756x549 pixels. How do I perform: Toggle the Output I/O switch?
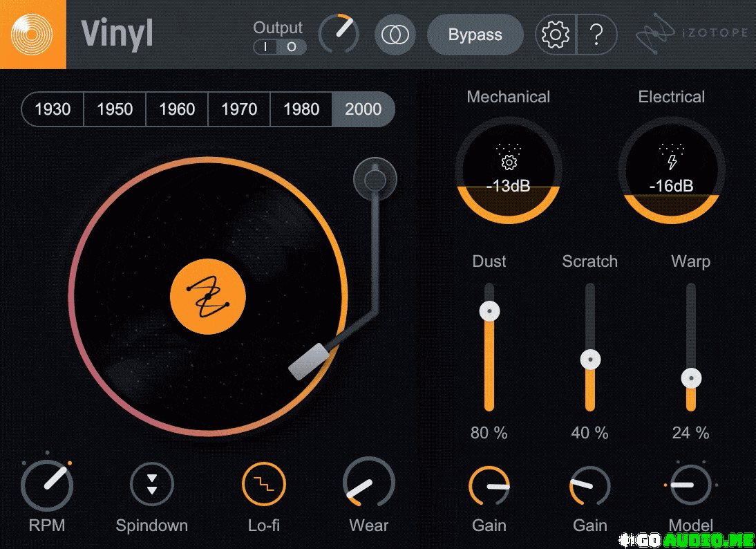coord(278,47)
